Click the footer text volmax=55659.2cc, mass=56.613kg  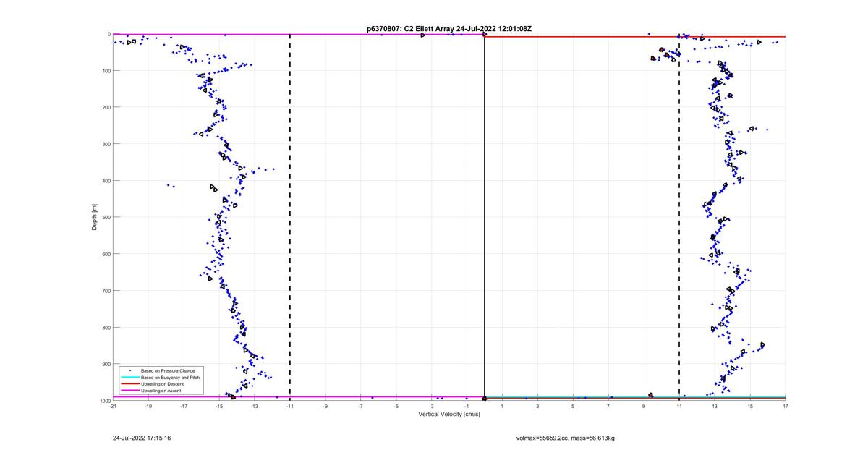(565, 438)
